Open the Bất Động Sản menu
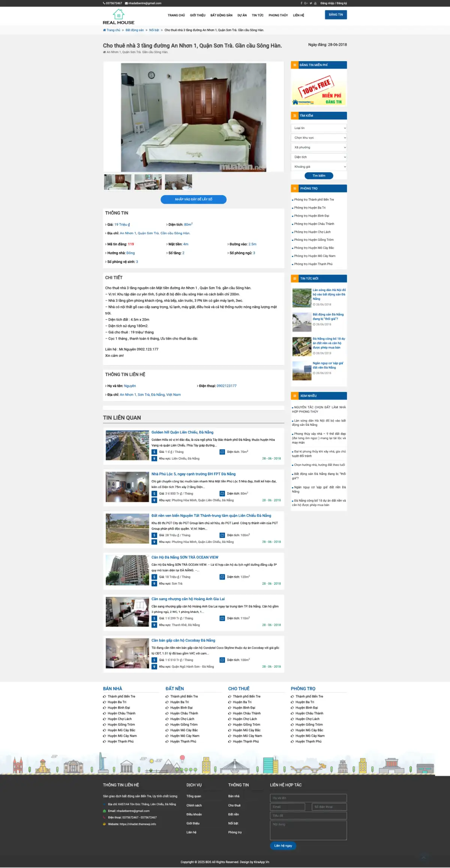Screen dimensions: 450x868 [221, 15]
